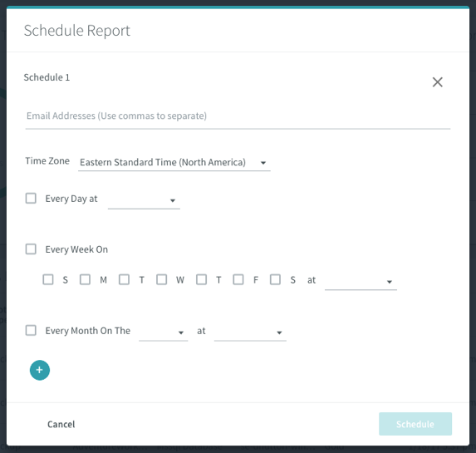
Task: Expand the monthly time dropdown after 'at'
Action: pos(250,332)
